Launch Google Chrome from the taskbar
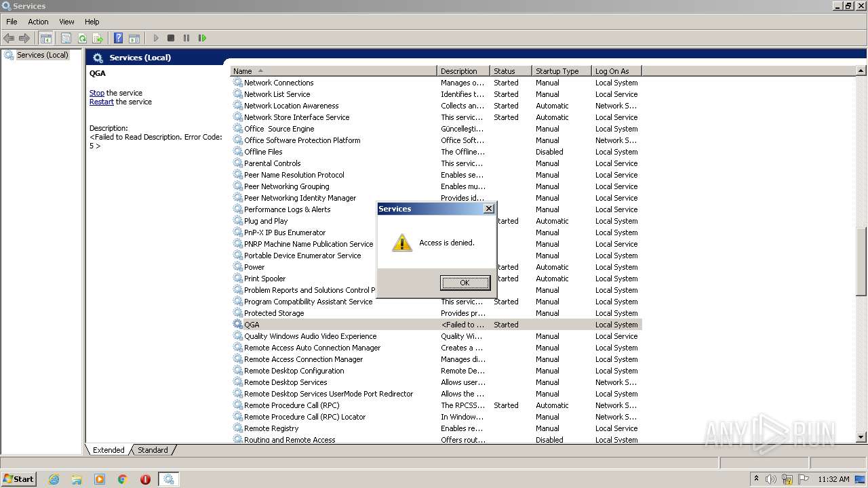Image resolution: width=868 pixels, height=488 pixels. pos(123,479)
